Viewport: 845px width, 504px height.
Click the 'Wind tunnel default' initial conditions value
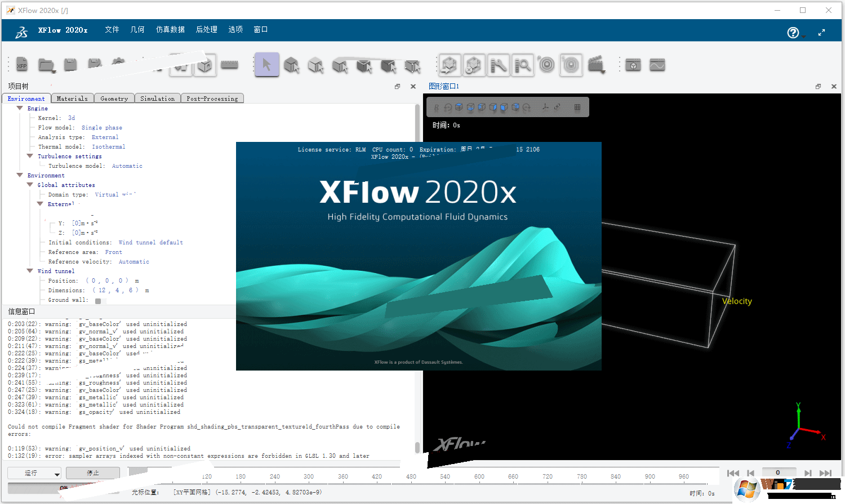click(x=150, y=242)
